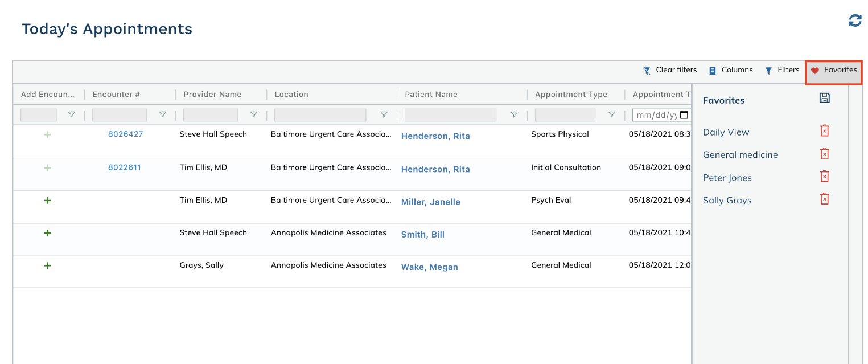
Task: Click the Patient Name filter input
Action: pos(450,115)
